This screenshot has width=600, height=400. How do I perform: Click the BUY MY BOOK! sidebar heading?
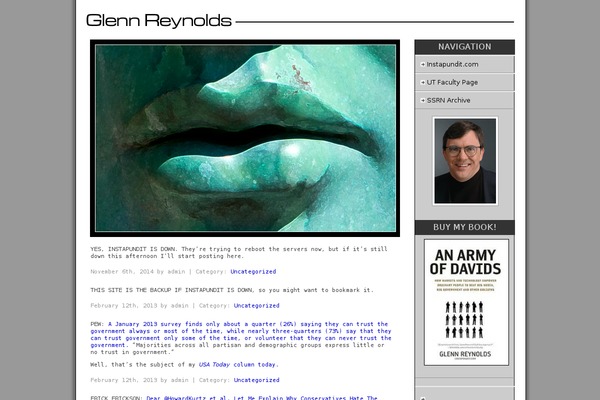[464, 227]
